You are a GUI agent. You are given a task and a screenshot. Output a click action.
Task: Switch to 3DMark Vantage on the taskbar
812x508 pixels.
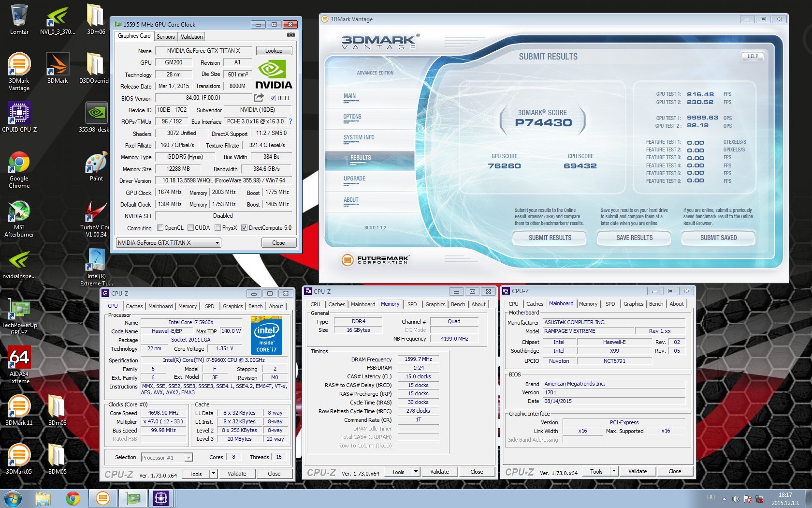tap(103, 498)
